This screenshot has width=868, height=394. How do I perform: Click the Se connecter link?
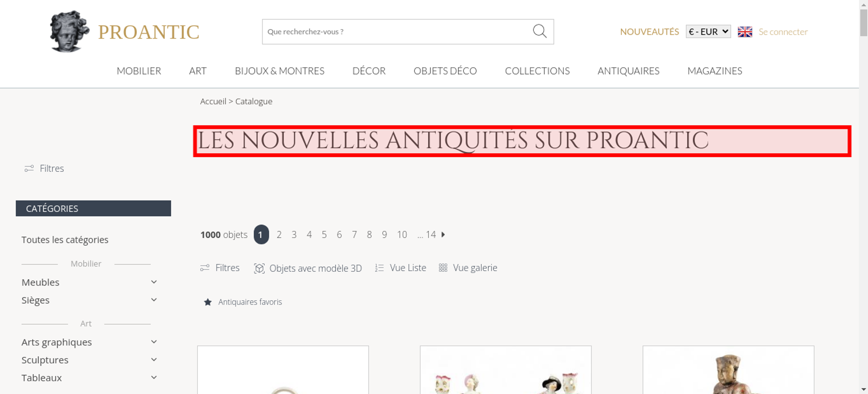pyautogui.click(x=783, y=32)
